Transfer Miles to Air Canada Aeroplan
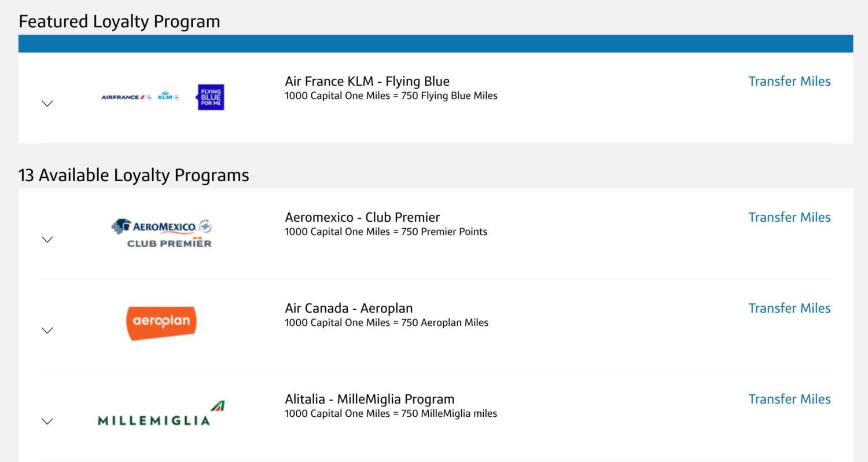This screenshot has width=868, height=462. (789, 309)
